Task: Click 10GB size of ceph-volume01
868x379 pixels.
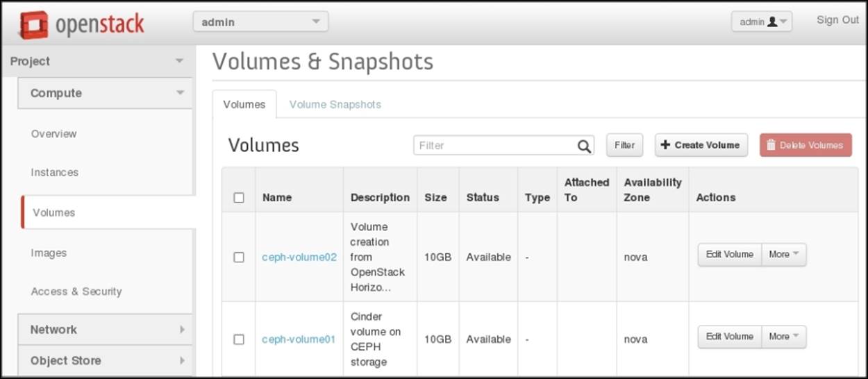Action: point(438,339)
